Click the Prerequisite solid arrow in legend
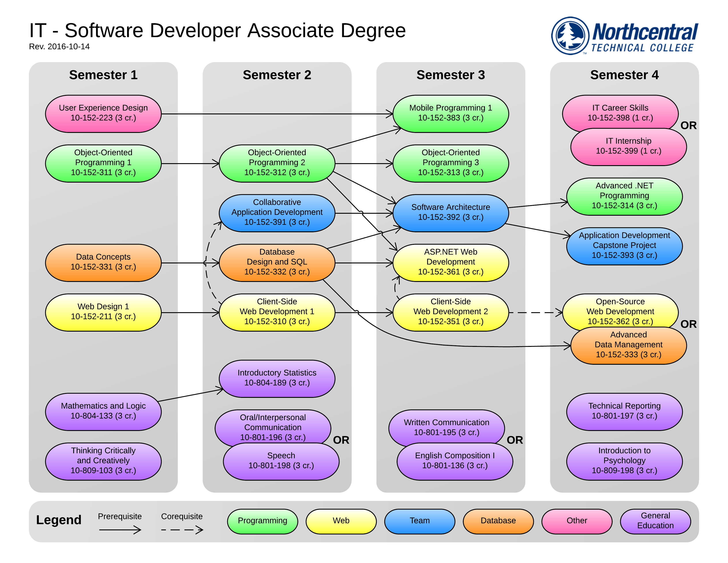Screen dimensions: 728x563 pos(120,530)
